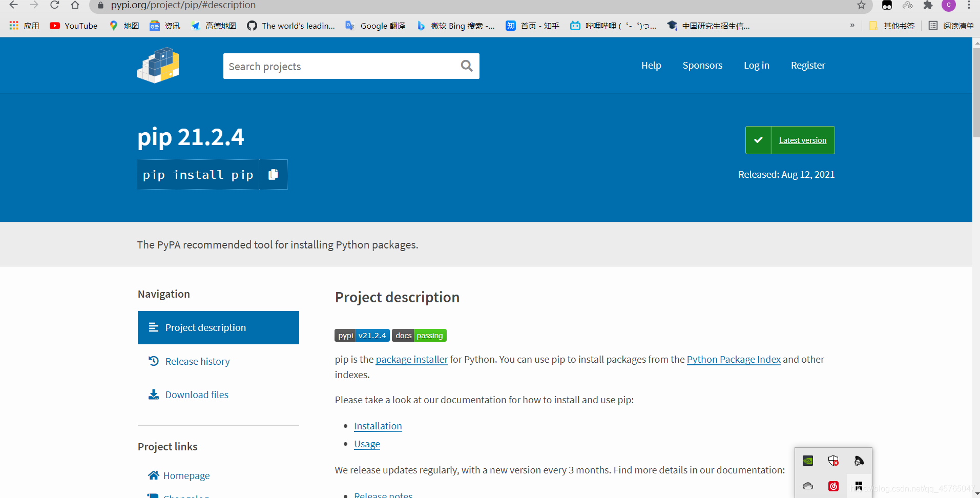Open the Tampermonkey extension icon
The width and height of the screenshot is (980, 498).
click(x=887, y=5)
